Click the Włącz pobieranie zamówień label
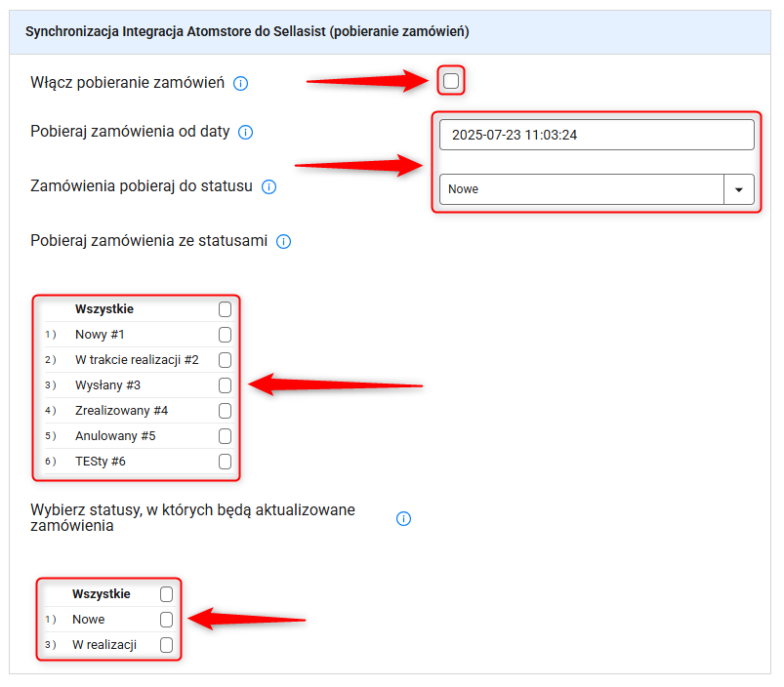784x687 pixels. [128, 82]
